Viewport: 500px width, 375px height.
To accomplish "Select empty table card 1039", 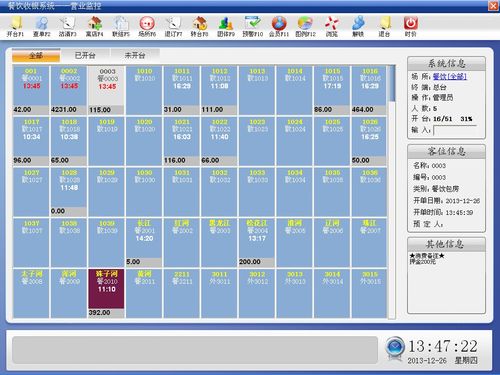I will [106, 242].
